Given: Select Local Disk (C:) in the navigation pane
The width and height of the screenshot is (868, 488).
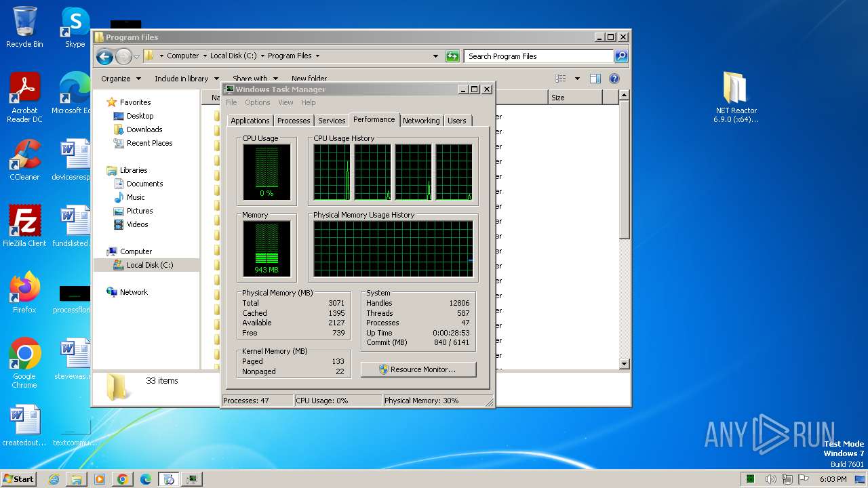Looking at the screenshot, I should [x=149, y=265].
